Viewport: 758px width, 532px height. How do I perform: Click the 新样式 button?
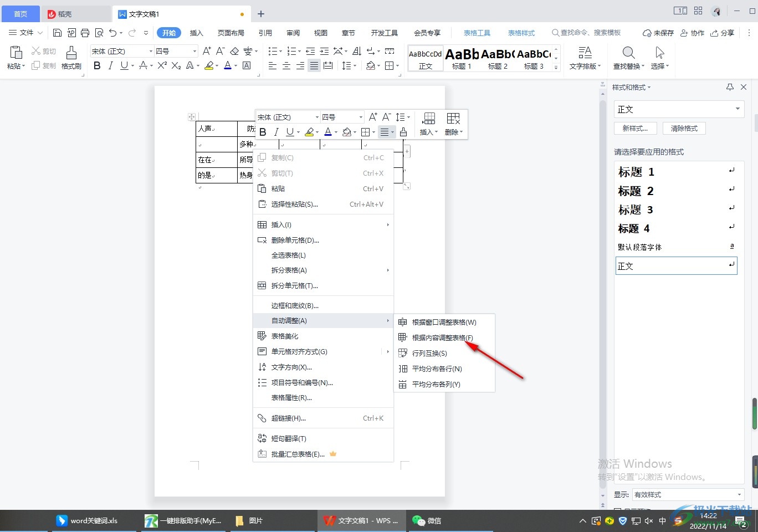[635, 128]
